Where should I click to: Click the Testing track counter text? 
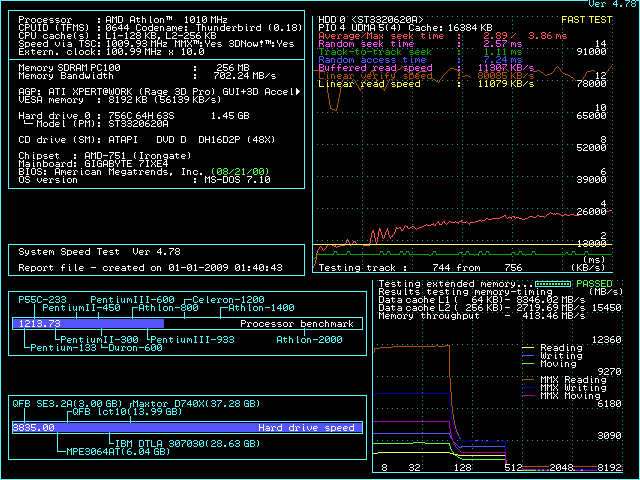pos(420,268)
